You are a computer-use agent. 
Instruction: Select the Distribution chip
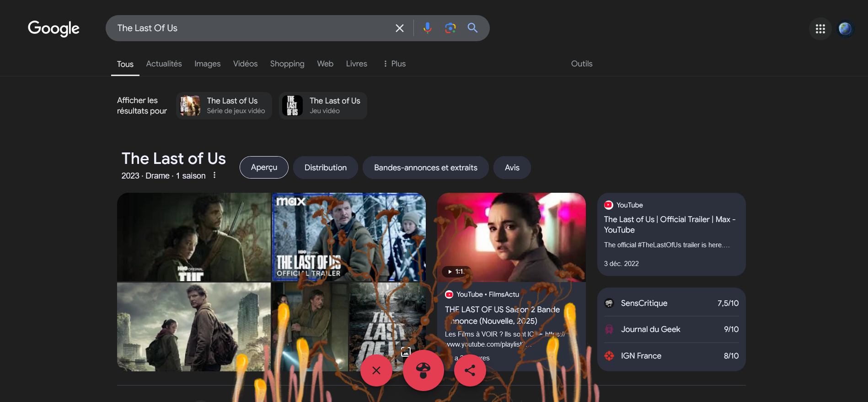tap(326, 168)
